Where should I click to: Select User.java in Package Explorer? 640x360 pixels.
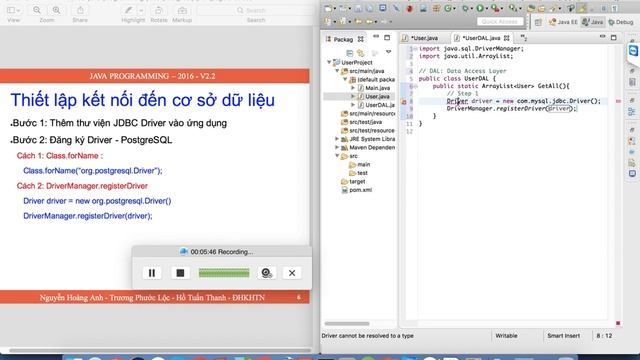point(377,96)
